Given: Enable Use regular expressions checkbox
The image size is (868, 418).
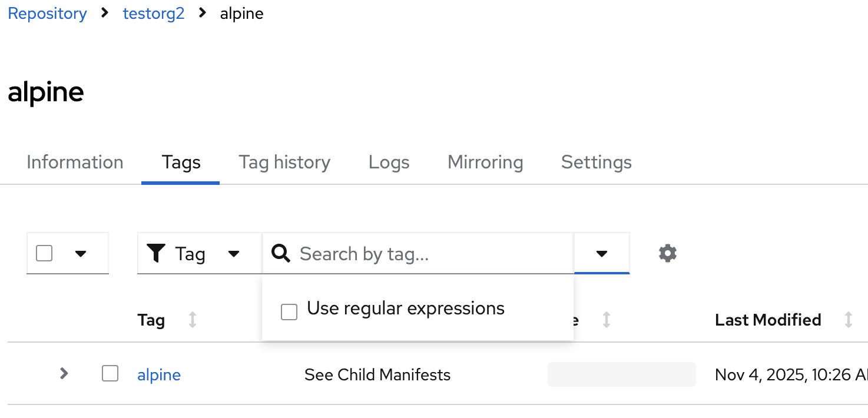Looking at the screenshot, I should [x=289, y=312].
